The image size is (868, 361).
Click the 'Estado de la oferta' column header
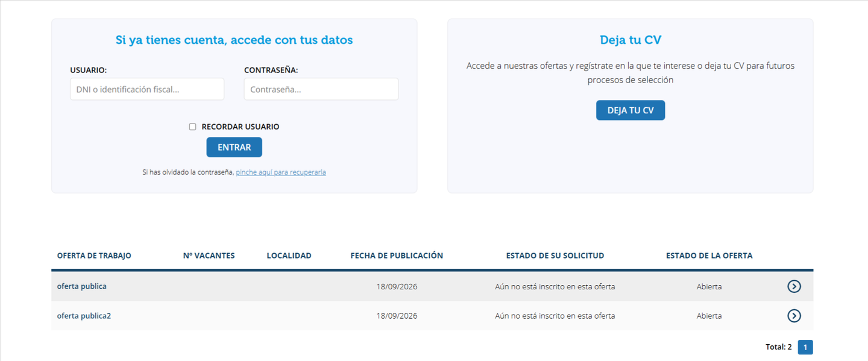[709, 256]
